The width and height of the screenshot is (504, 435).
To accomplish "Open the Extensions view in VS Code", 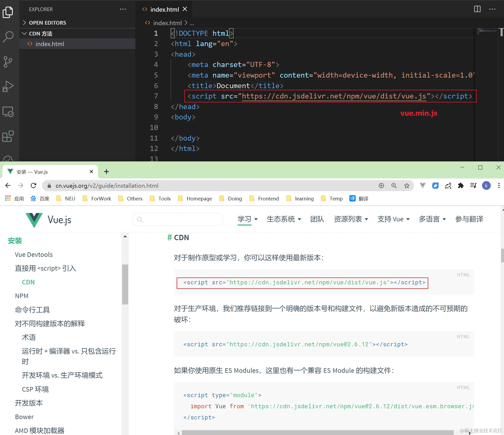I will [x=8, y=136].
